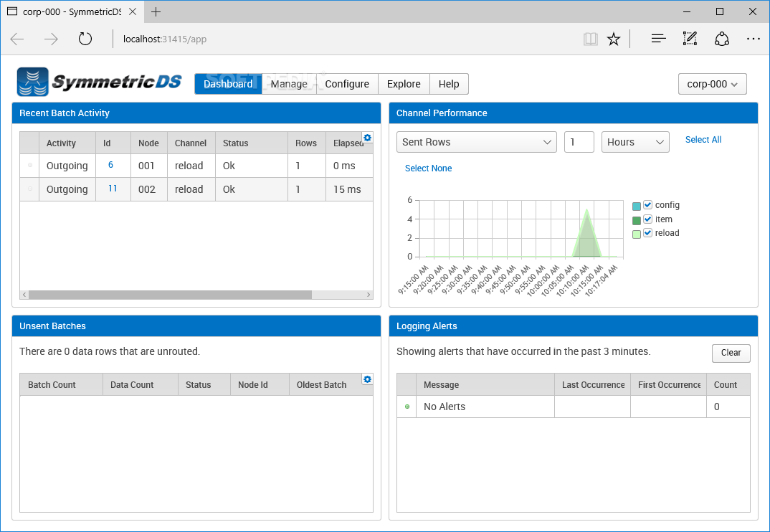Expand the corp-000 node dropdown
Viewport: 770px width, 532px height.
click(x=712, y=84)
